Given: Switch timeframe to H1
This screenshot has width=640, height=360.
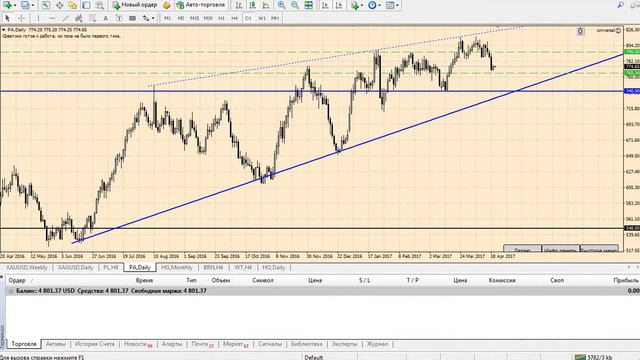Looking at the screenshot, I should 221,18.
